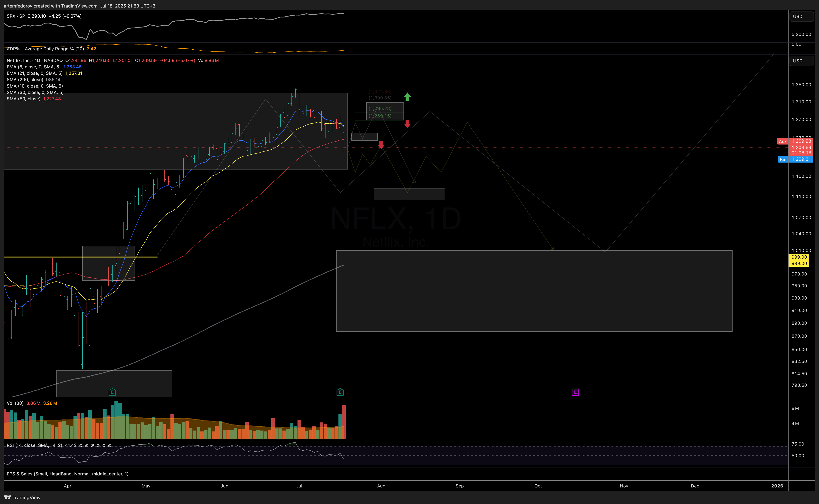Click the Jun label on the time axis
The width and height of the screenshot is (819, 504).
(224, 486)
